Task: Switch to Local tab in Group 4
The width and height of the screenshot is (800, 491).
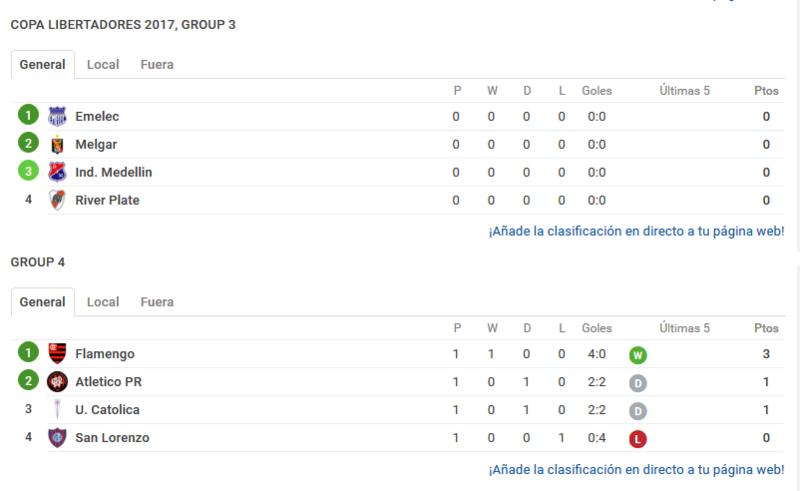Action: tap(103, 302)
